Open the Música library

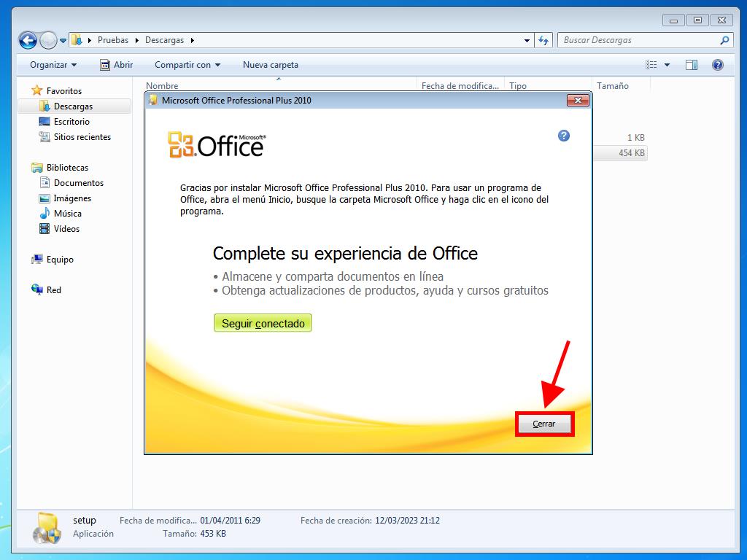click(67, 214)
